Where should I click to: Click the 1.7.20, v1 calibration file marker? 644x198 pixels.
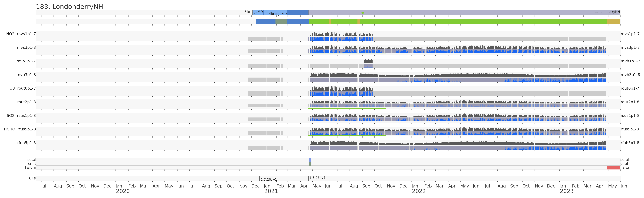260,179
